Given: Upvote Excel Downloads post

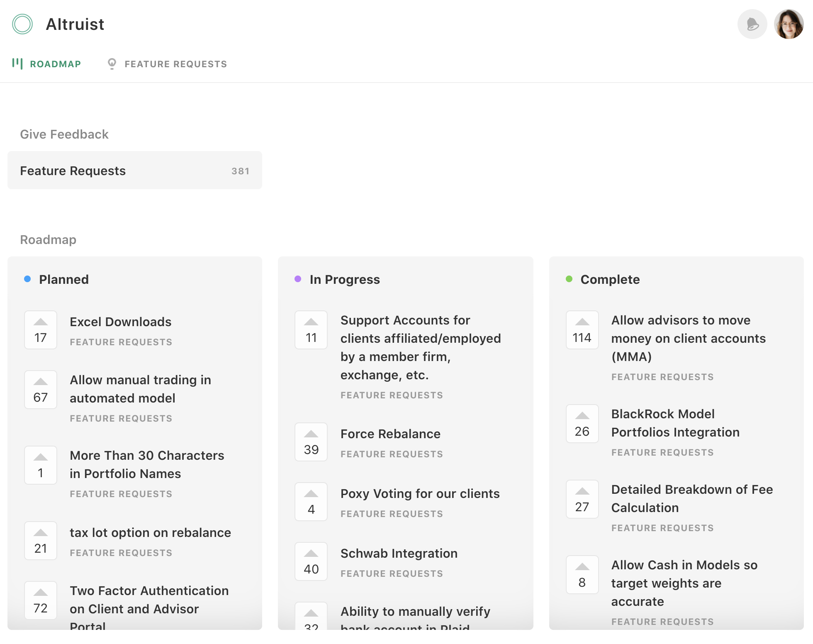Looking at the screenshot, I should tap(41, 330).
